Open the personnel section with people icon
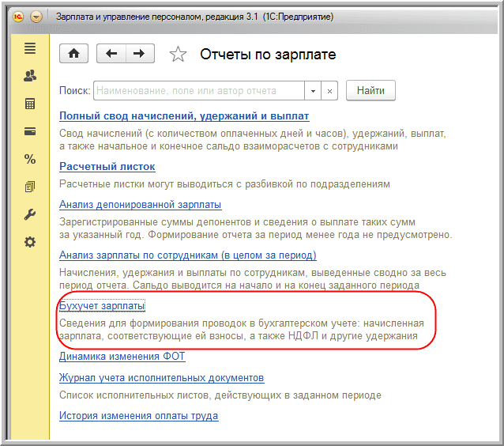 click(x=30, y=77)
